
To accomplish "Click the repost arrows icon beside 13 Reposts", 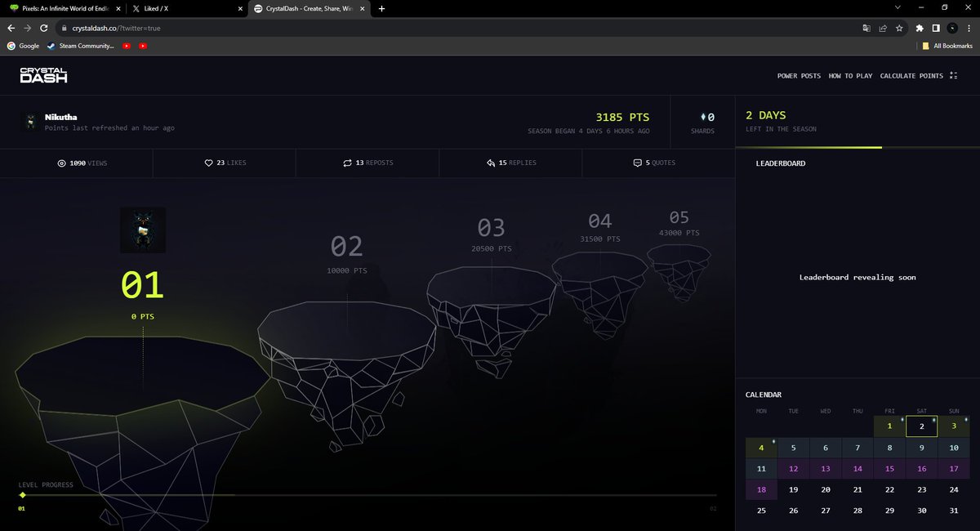I will [x=347, y=163].
